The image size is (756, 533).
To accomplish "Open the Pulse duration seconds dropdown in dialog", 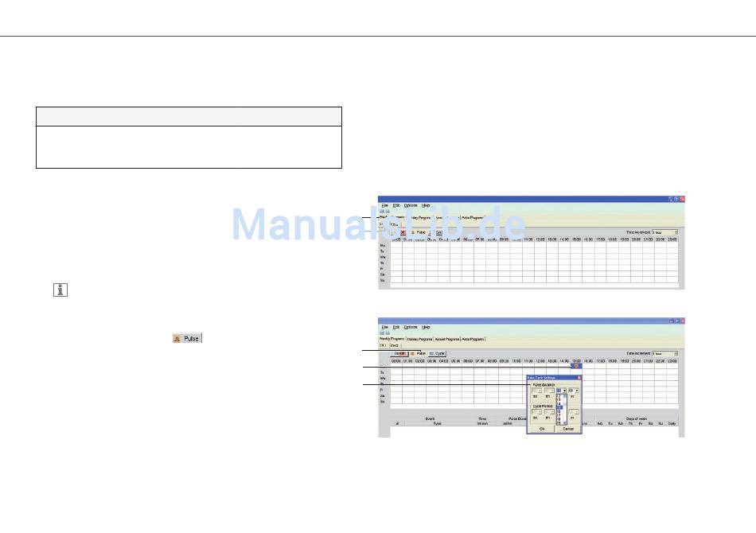I will (573, 391).
